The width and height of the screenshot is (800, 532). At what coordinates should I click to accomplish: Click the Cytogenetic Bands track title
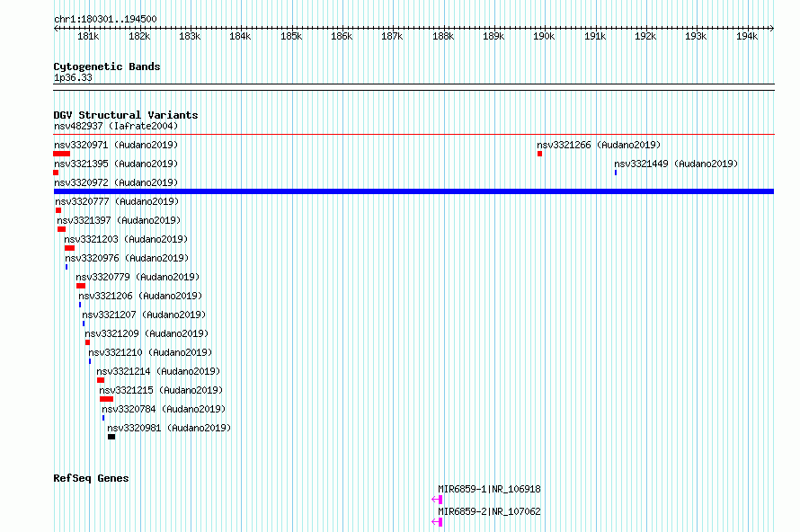click(x=107, y=66)
